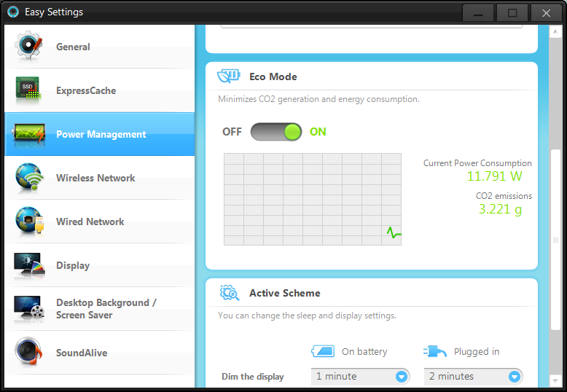
Task: Click the Active Scheme header icon
Action: (230, 293)
